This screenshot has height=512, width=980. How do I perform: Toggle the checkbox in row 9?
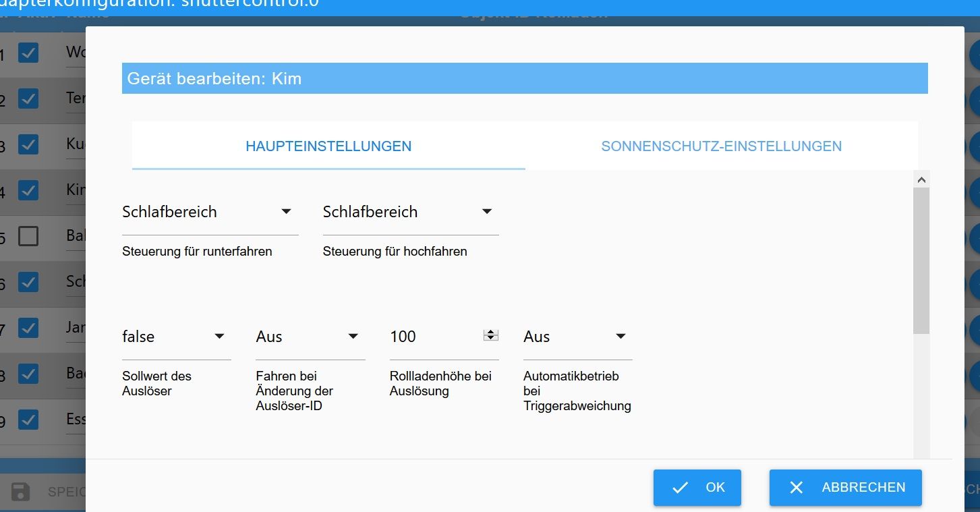(28, 420)
